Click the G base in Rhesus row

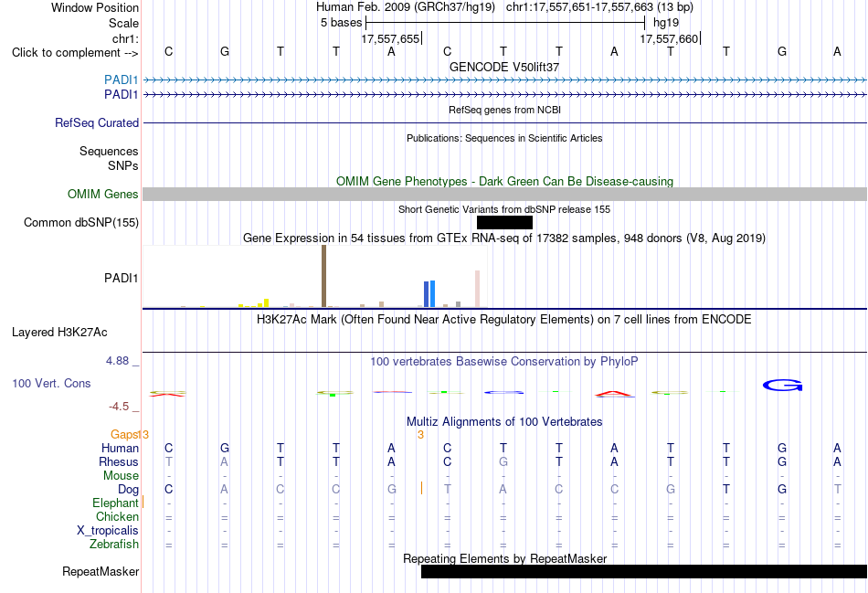[x=503, y=461]
